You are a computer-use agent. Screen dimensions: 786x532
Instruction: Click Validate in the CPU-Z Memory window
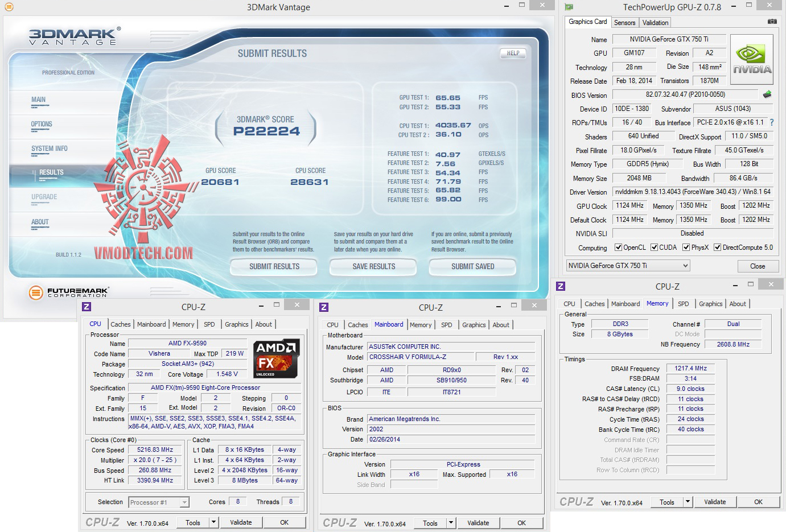tap(715, 502)
